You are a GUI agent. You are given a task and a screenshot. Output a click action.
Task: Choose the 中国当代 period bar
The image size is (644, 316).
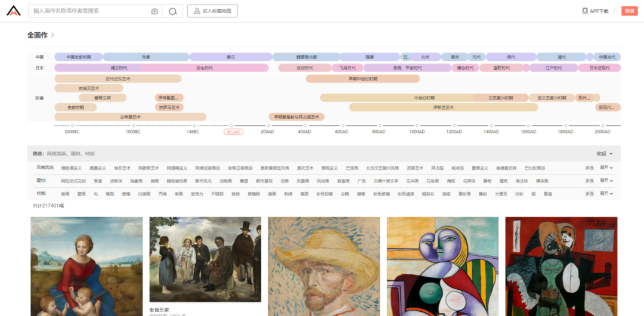click(x=607, y=57)
